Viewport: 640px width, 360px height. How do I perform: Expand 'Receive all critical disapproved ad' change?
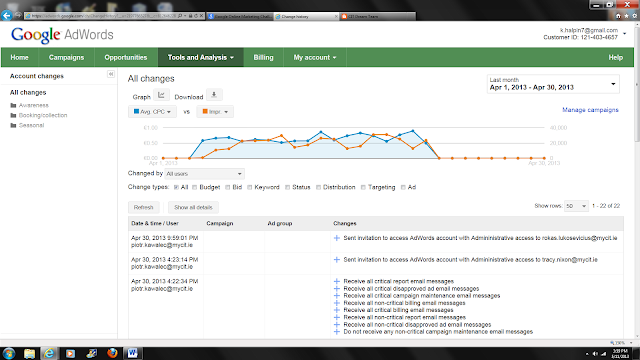coord(337,289)
